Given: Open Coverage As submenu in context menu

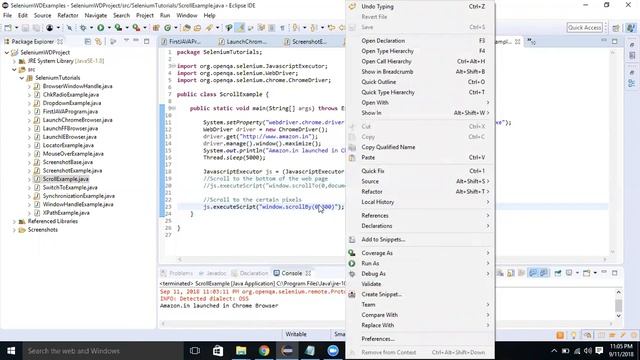Looking at the screenshot, I should 420,253.
